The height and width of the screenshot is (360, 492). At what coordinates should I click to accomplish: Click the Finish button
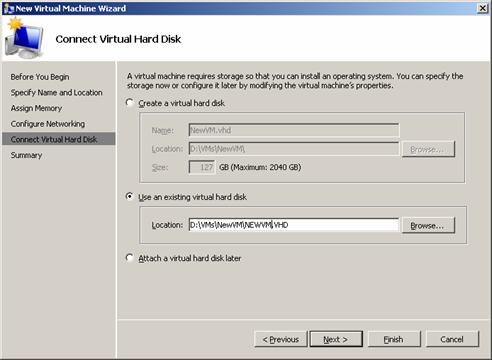394,339
